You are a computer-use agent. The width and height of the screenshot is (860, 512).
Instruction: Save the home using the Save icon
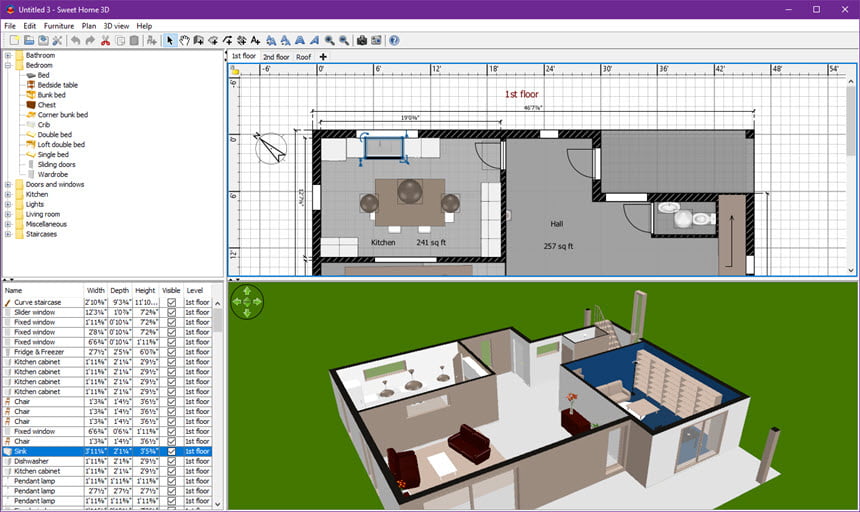(x=43, y=40)
